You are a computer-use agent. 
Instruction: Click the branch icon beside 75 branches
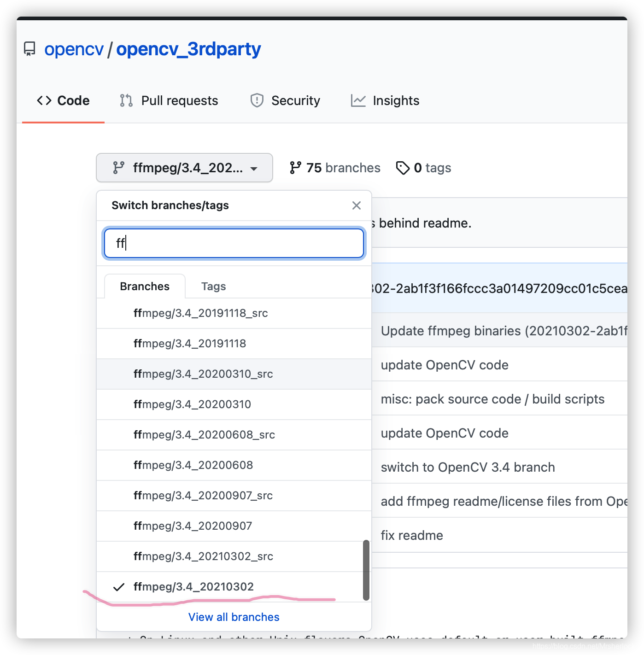(295, 168)
